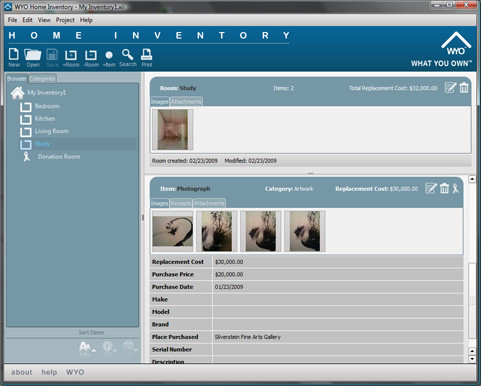Switch to the Browser tab

coord(17,79)
